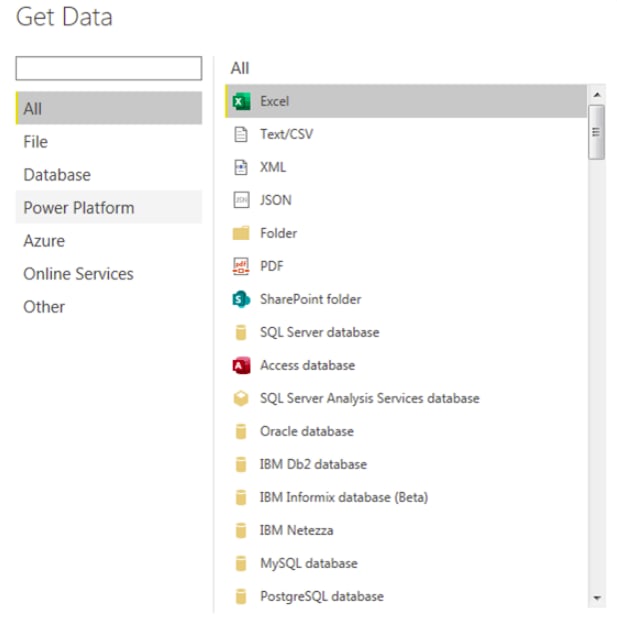Choose IBM Informix database (Beta) label

(x=344, y=497)
